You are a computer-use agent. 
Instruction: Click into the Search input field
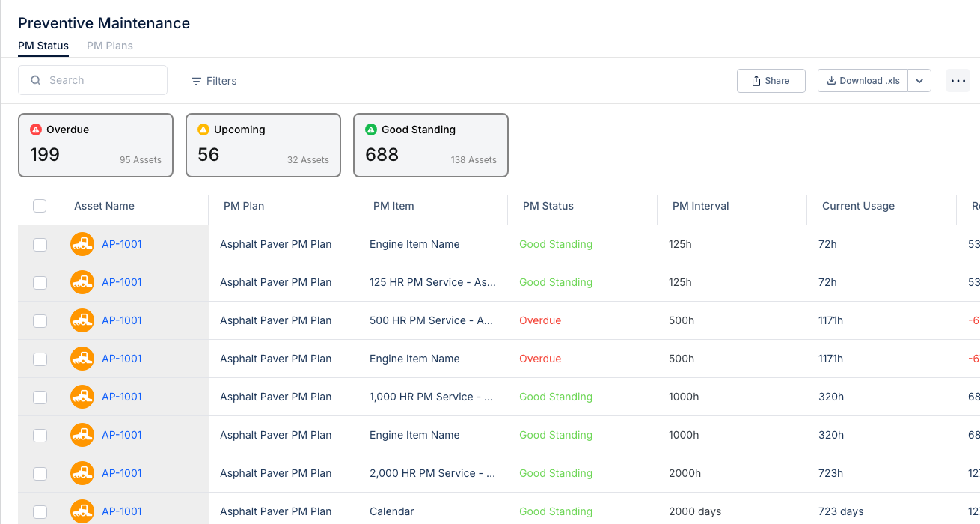pyautogui.click(x=93, y=80)
